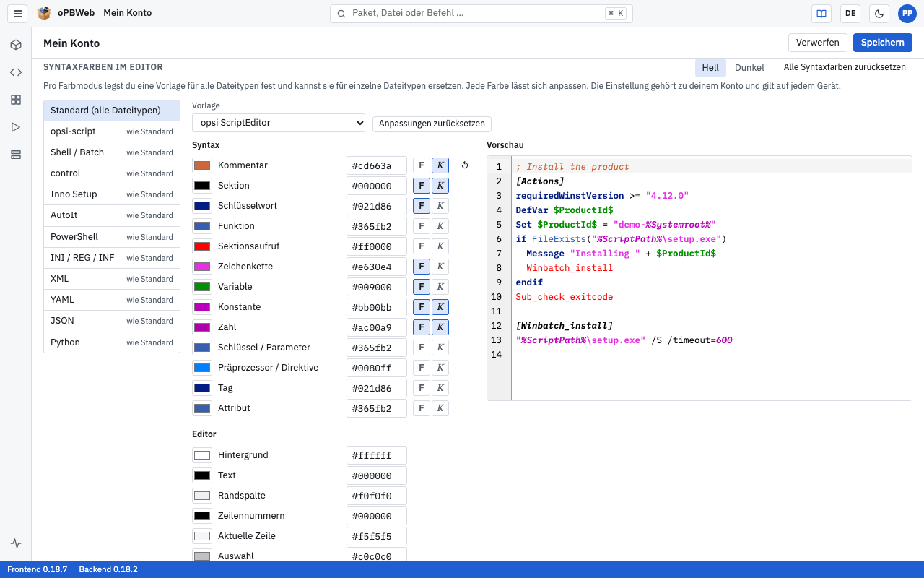924x578 pixels.
Task: Change the interface language via DE button
Action: 850,14
